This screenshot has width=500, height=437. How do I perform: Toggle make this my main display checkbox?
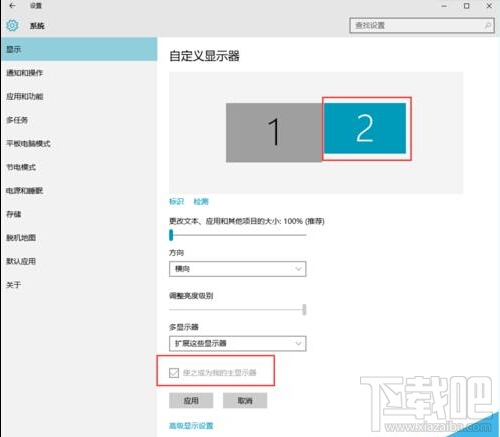click(x=174, y=373)
